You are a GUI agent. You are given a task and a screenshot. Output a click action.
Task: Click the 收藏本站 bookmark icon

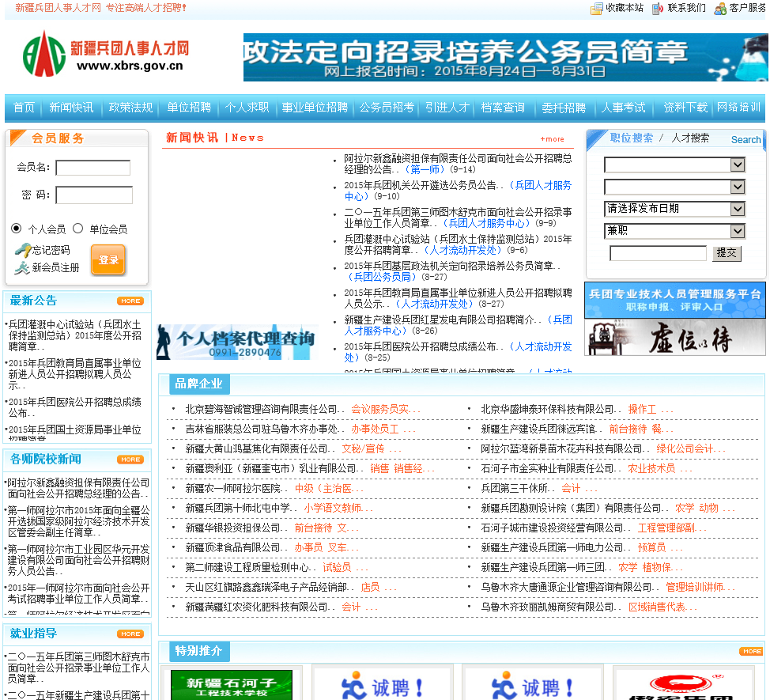[x=596, y=9]
